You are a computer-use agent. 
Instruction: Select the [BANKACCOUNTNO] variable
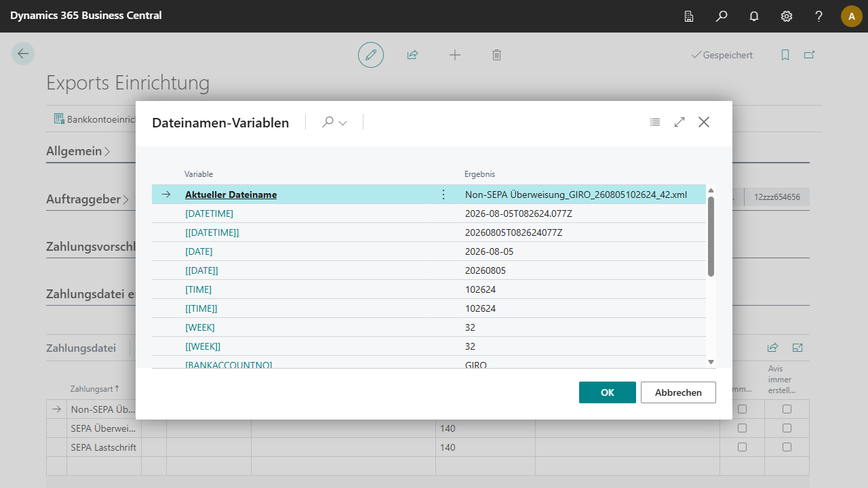(229, 365)
